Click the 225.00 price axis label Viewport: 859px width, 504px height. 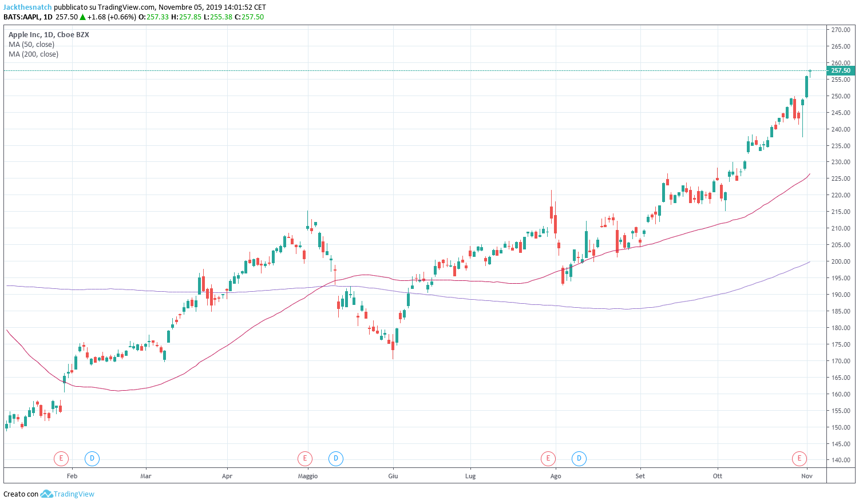[x=841, y=178]
